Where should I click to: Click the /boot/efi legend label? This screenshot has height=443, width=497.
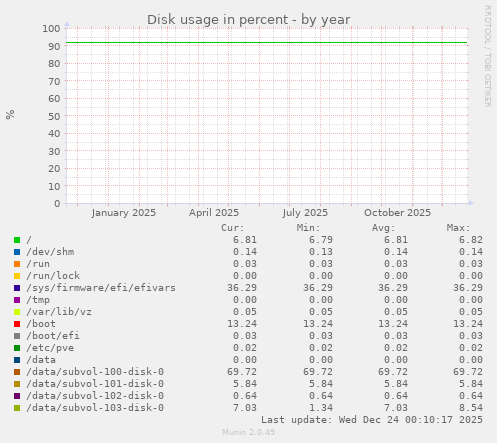pos(53,336)
